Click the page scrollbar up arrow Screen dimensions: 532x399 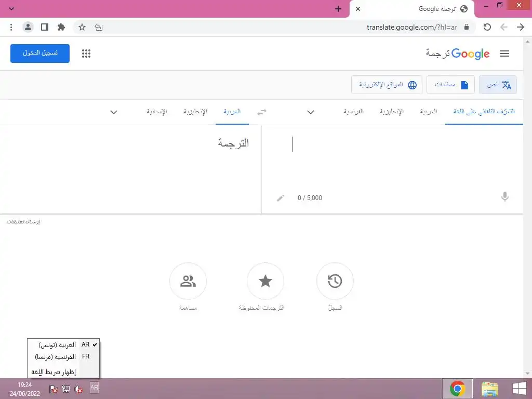click(x=528, y=42)
